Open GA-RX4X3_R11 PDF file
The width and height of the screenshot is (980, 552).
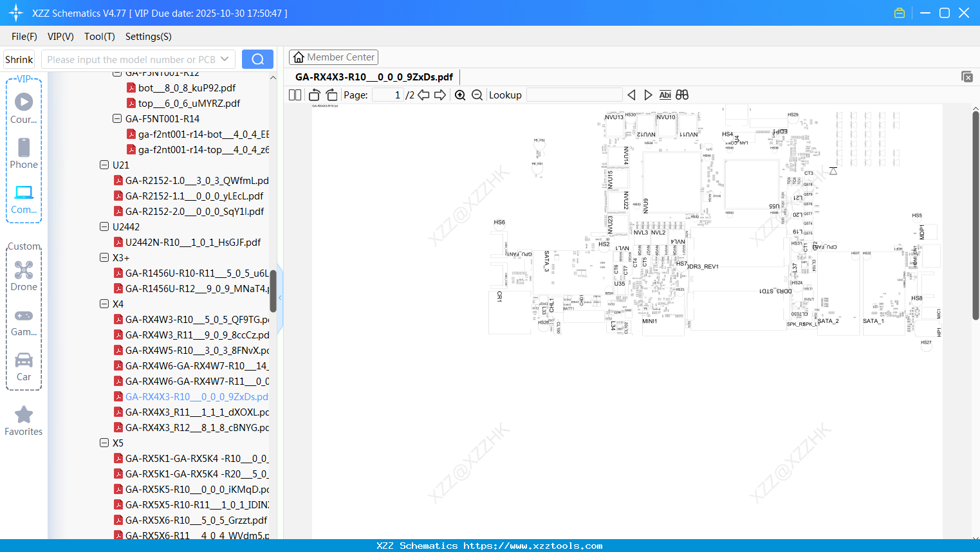pyautogui.click(x=191, y=412)
